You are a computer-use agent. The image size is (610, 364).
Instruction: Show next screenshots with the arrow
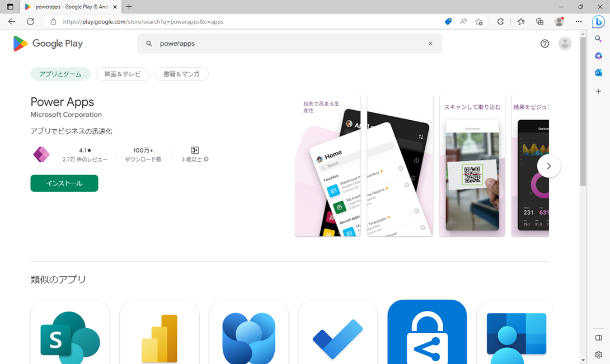[548, 166]
